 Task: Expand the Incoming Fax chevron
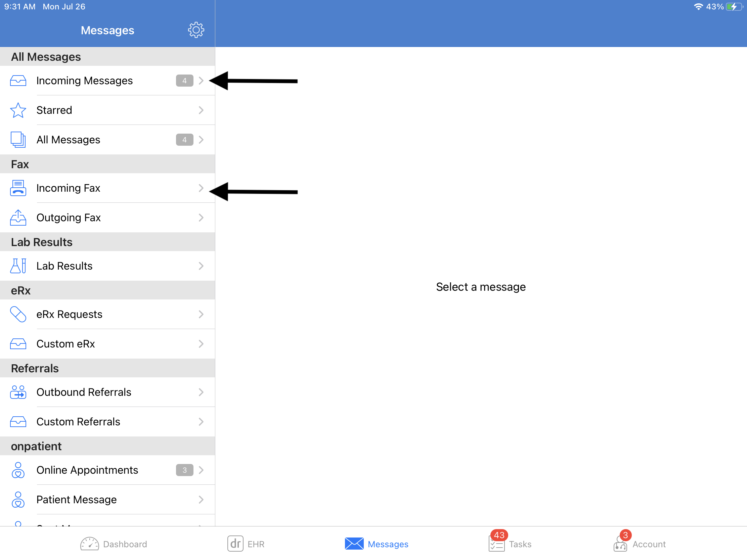[201, 188]
